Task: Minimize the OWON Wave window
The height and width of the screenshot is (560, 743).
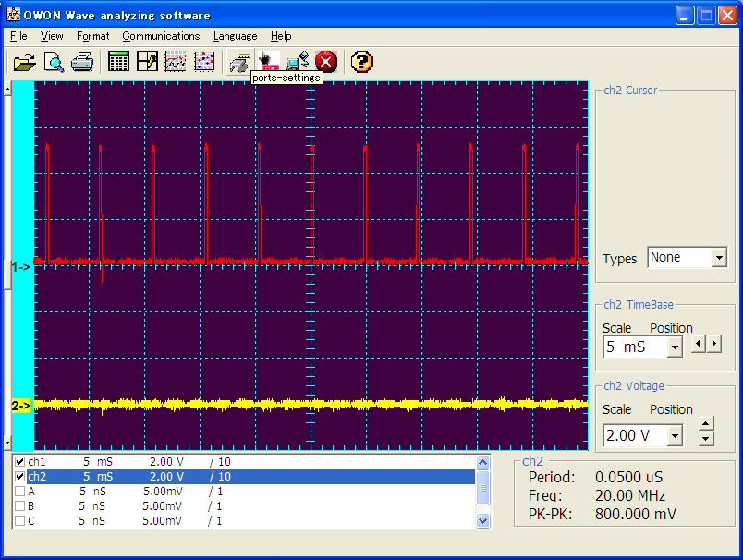Action: click(685, 16)
